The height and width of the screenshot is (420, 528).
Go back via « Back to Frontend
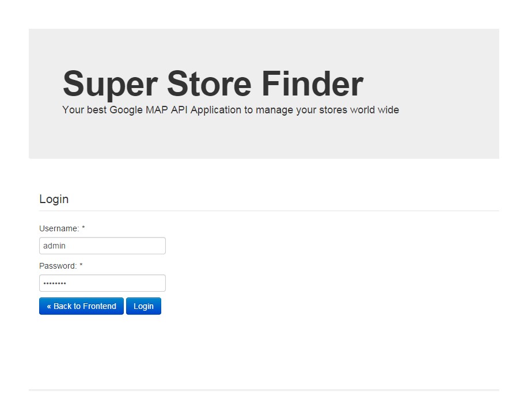click(x=81, y=306)
